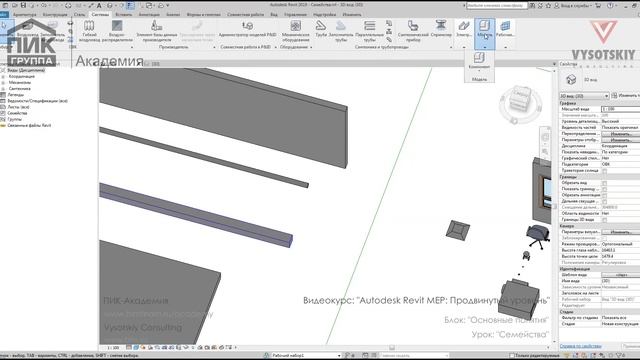Screen dimensions: 640x360
Task: Click the Help question mark icon
Action: (611, 5)
